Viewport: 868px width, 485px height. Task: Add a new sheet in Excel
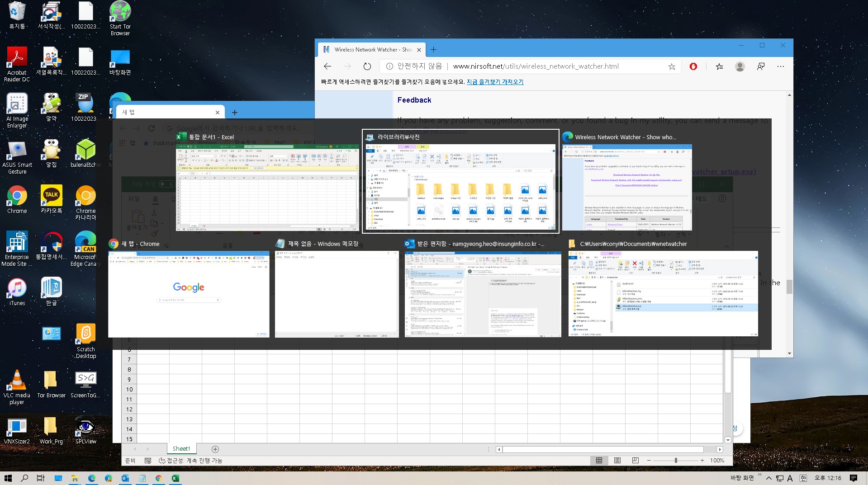point(215,449)
